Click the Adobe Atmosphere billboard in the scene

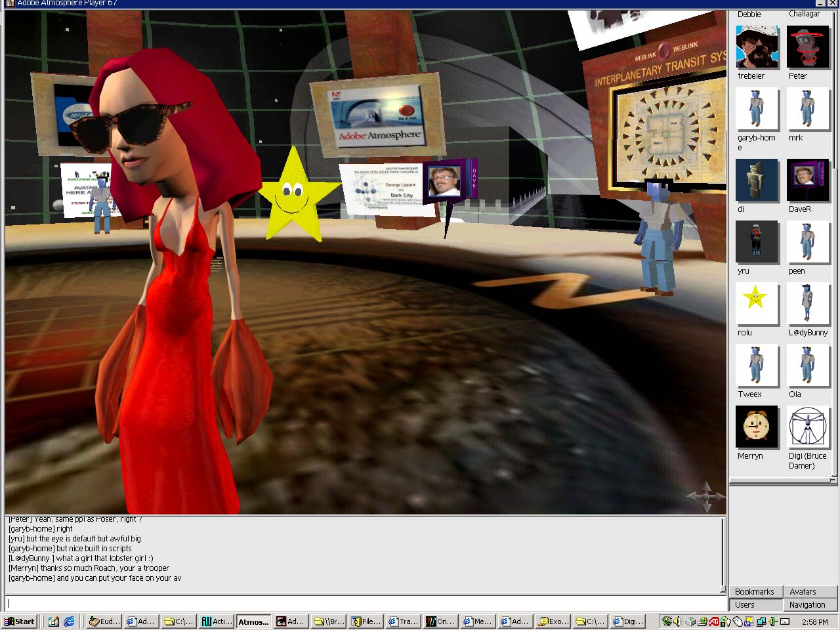pyautogui.click(x=379, y=116)
